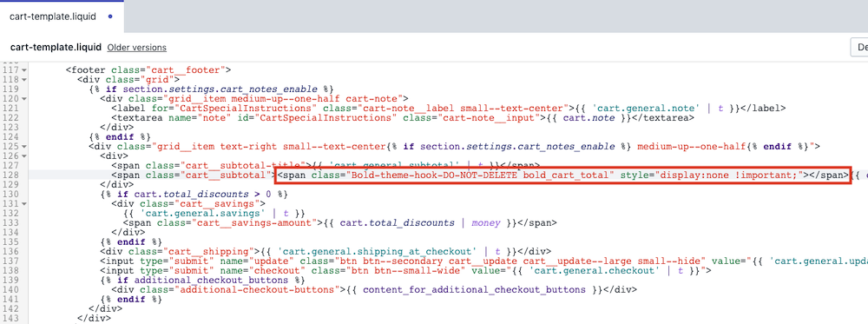This screenshot has width=868, height=324.
Task: Fold the cart-note div at line 120
Action: click(x=24, y=98)
